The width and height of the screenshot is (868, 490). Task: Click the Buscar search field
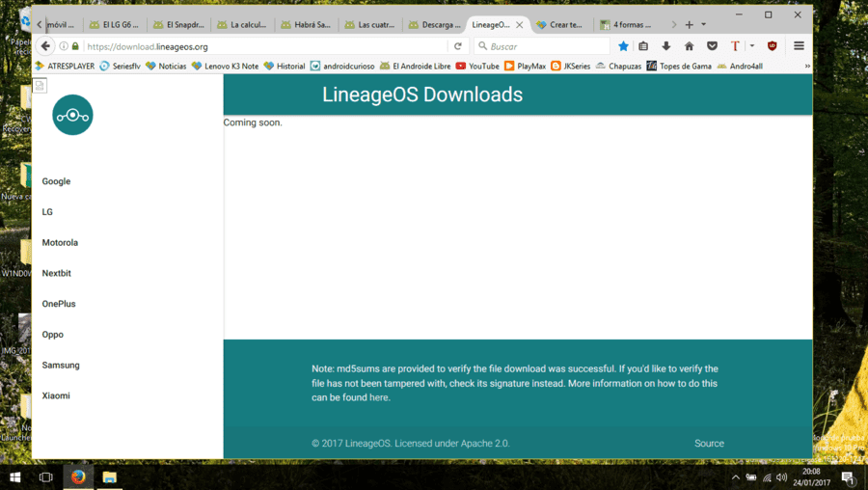pyautogui.click(x=542, y=46)
